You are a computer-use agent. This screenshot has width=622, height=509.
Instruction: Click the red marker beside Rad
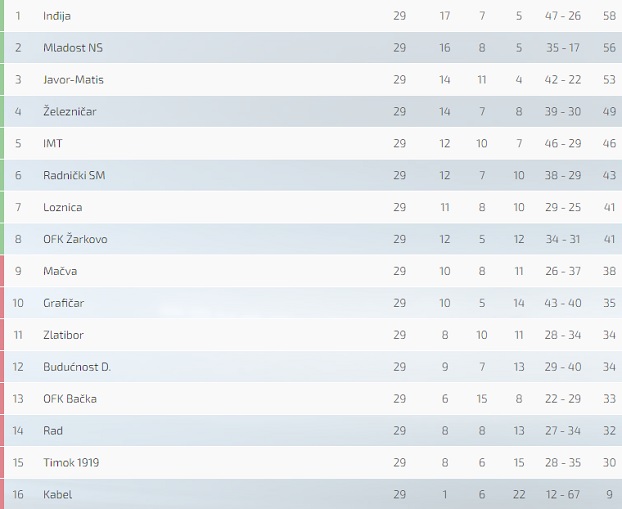(2, 431)
